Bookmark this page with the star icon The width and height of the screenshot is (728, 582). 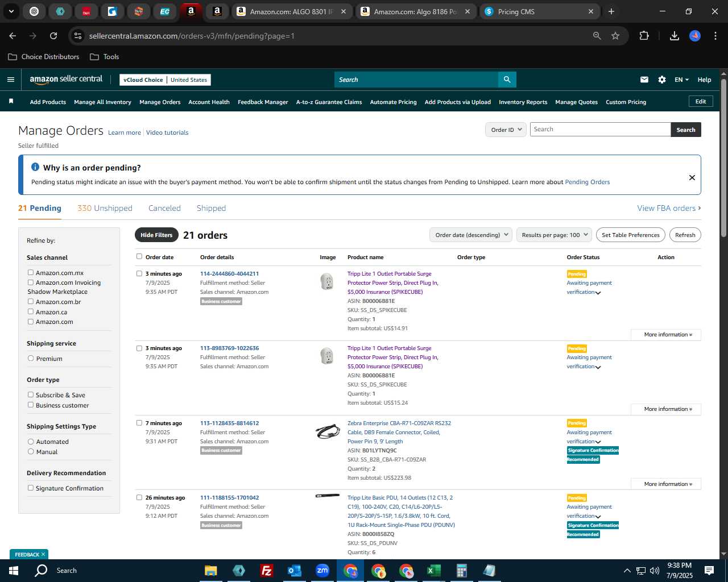coord(615,36)
